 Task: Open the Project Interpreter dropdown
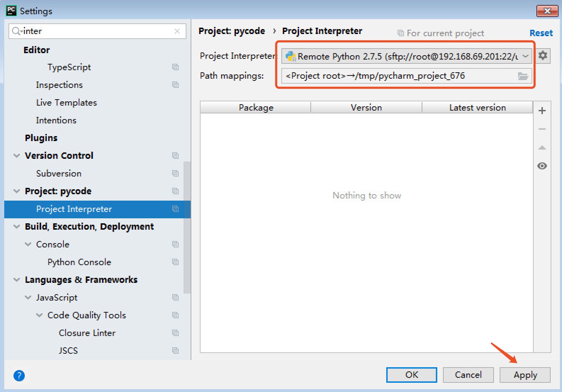406,56
